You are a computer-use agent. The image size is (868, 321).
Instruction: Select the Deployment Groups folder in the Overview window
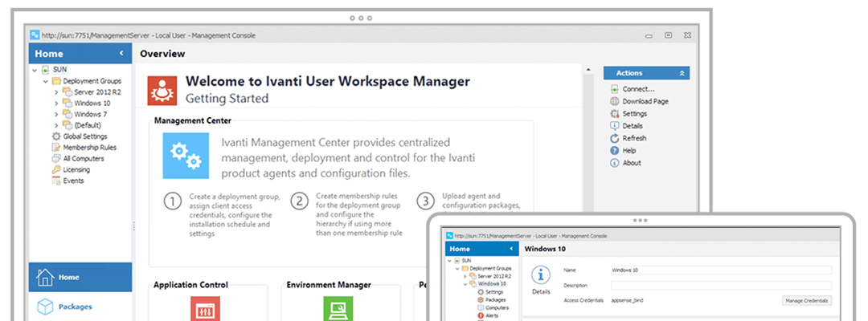click(87, 81)
